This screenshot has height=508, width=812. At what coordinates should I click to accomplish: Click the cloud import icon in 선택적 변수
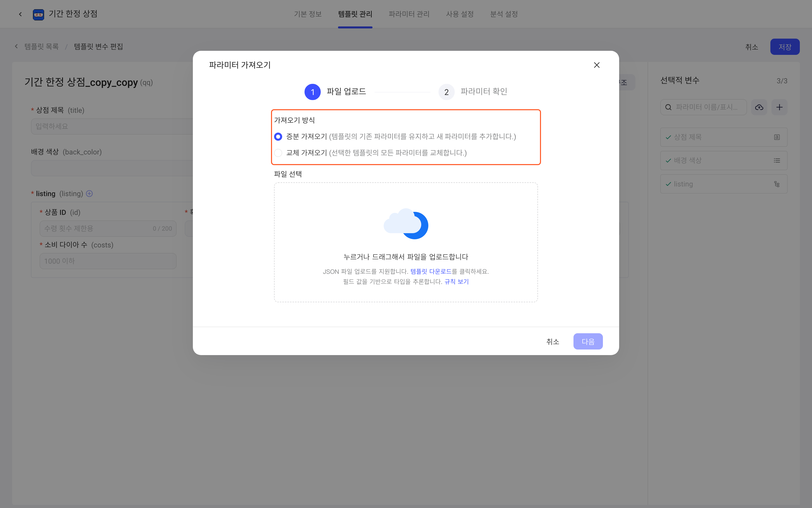[759, 107]
